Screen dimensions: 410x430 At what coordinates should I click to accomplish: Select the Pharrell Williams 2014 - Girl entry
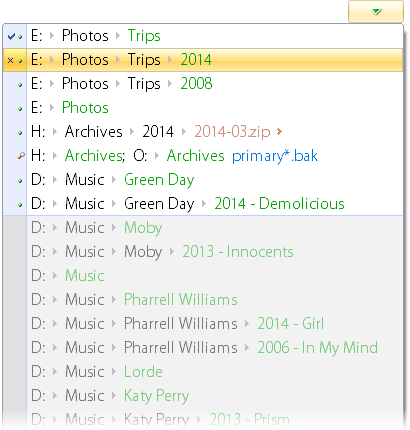[x=214, y=324]
